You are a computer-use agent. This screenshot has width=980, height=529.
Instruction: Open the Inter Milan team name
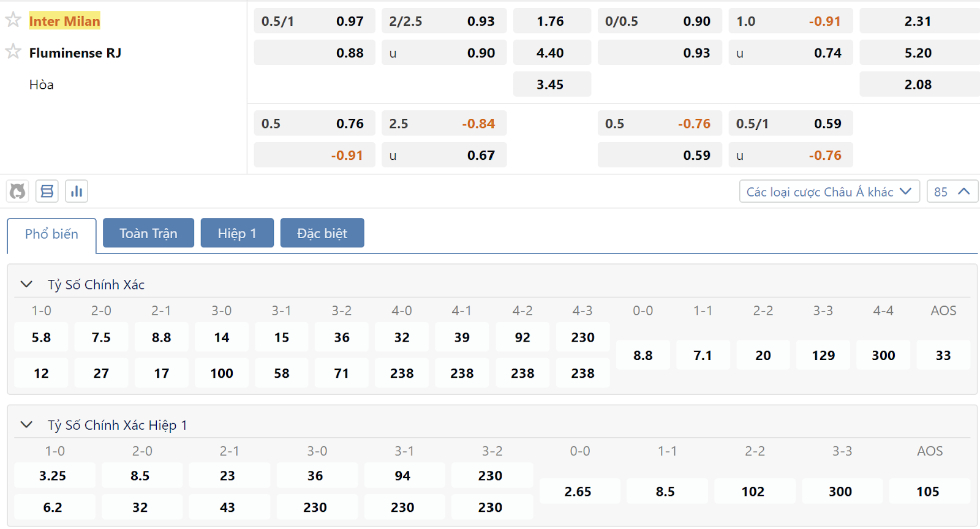coord(64,21)
